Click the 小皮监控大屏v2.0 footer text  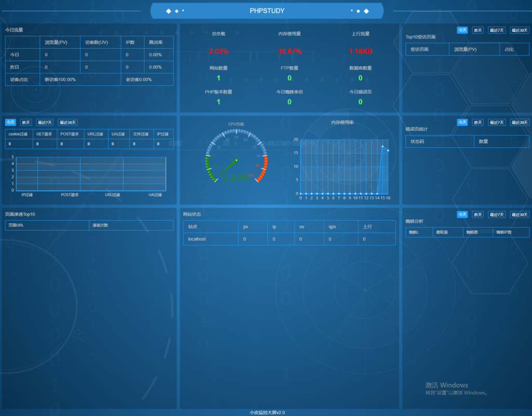coord(268,412)
